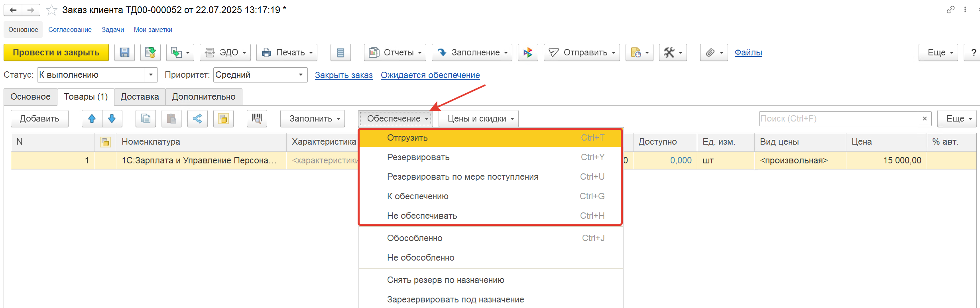Focus the Поиск (Ctrl+F) search field
The width and height of the screenshot is (980, 308).
pos(838,119)
